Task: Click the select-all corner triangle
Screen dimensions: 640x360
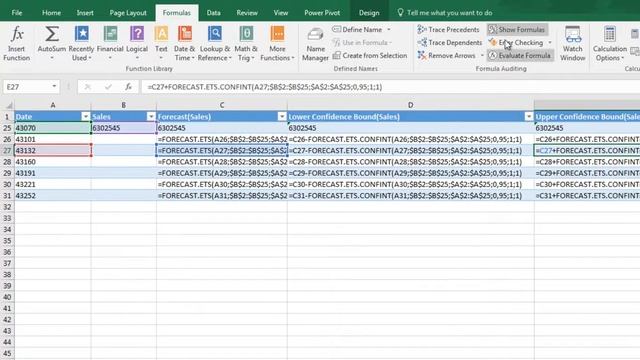Action: coord(8,105)
